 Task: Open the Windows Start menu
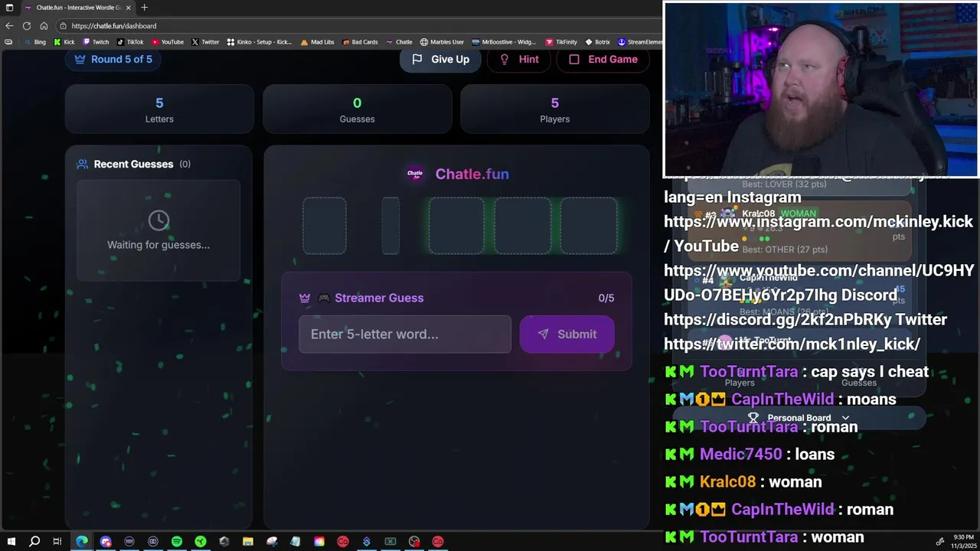[11, 541]
